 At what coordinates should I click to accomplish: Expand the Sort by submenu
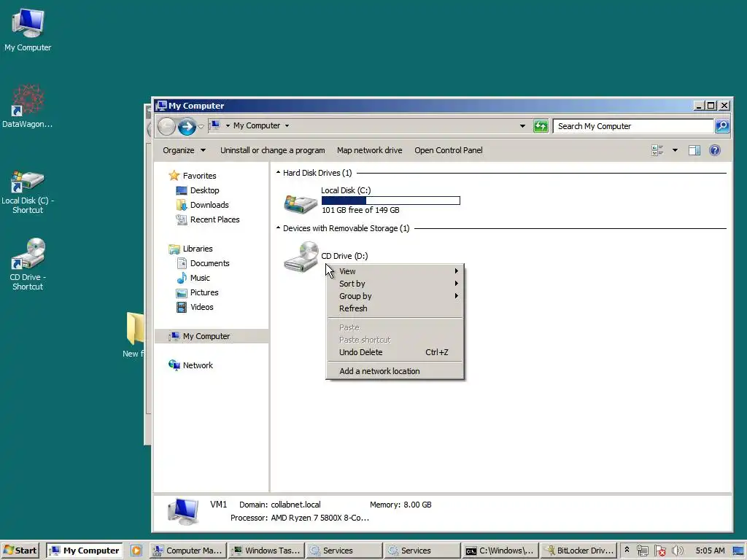[395, 284]
